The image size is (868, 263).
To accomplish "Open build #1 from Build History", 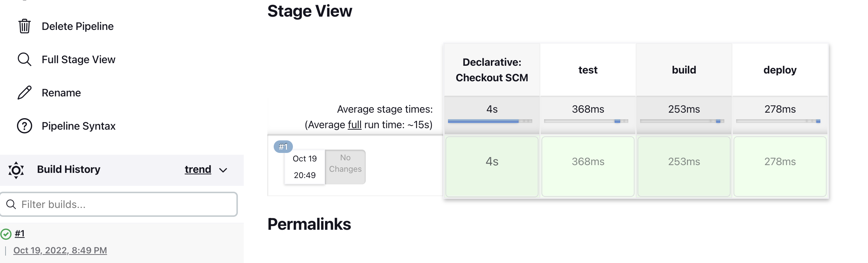I will [x=20, y=233].
